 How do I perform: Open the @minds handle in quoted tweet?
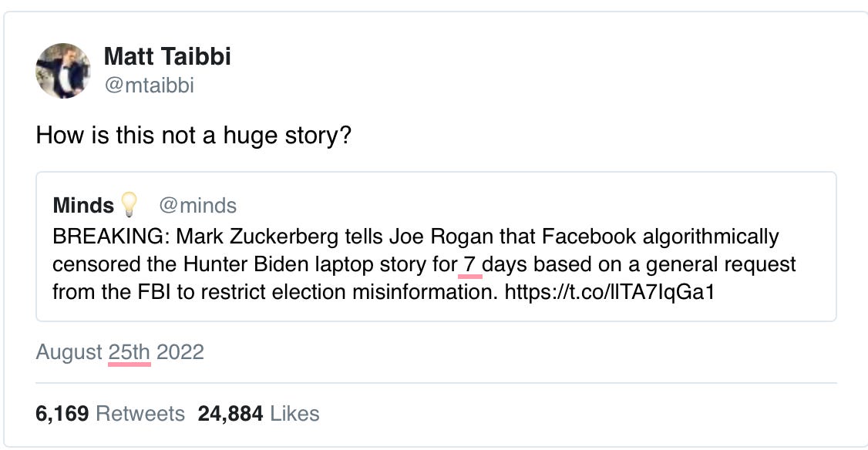pyautogui.click(x=197, y=206)
